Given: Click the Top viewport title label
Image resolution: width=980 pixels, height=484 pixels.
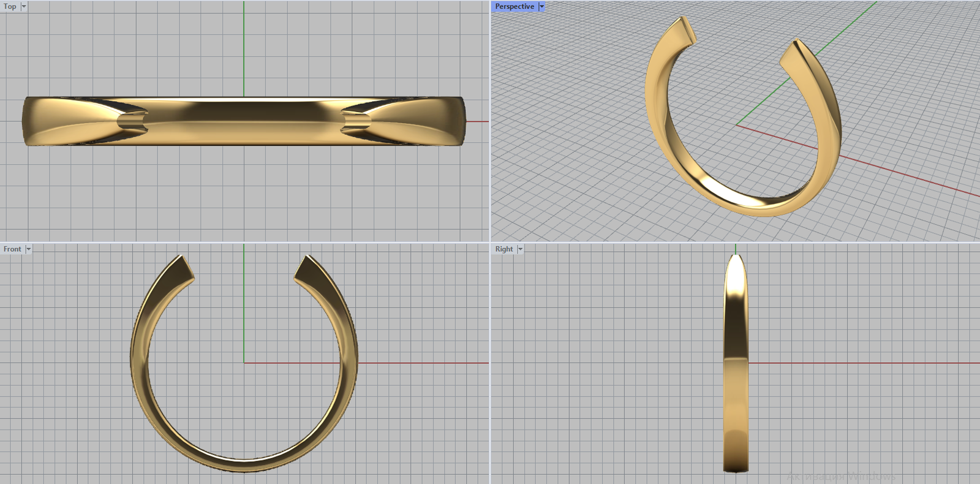Looking at the screenshot, I should [10, 6].
